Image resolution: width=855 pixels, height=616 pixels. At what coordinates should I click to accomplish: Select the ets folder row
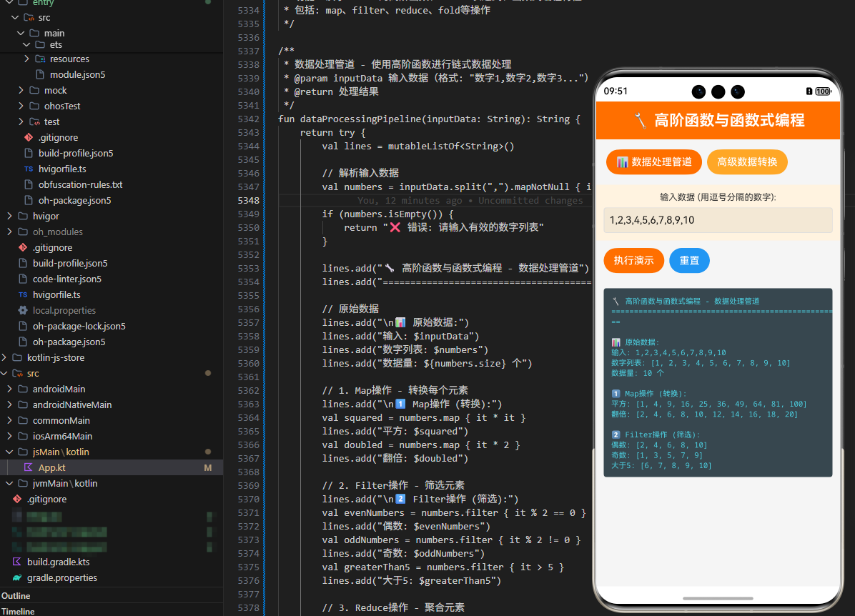click(x=112, y=45)
